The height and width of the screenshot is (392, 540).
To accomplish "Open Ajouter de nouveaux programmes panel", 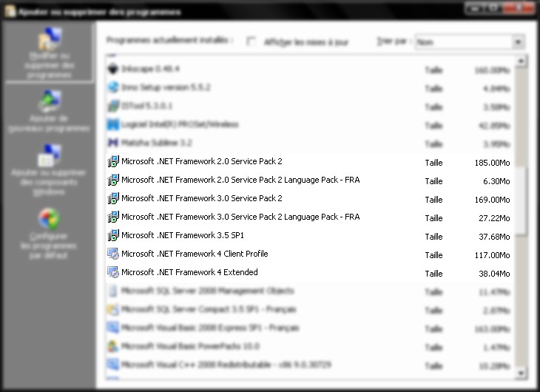I will [49, 100].
